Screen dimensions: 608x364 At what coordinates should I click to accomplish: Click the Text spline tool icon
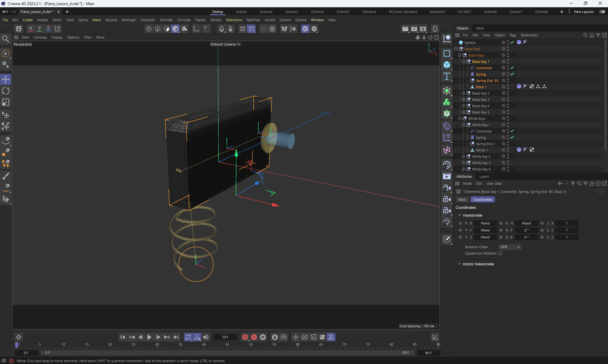(x=447, y=76)
